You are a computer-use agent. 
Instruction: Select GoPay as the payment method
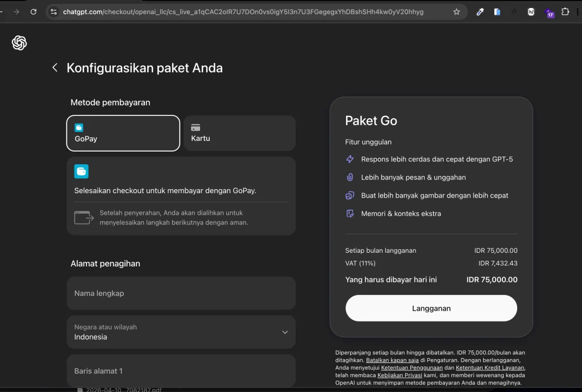123,133
